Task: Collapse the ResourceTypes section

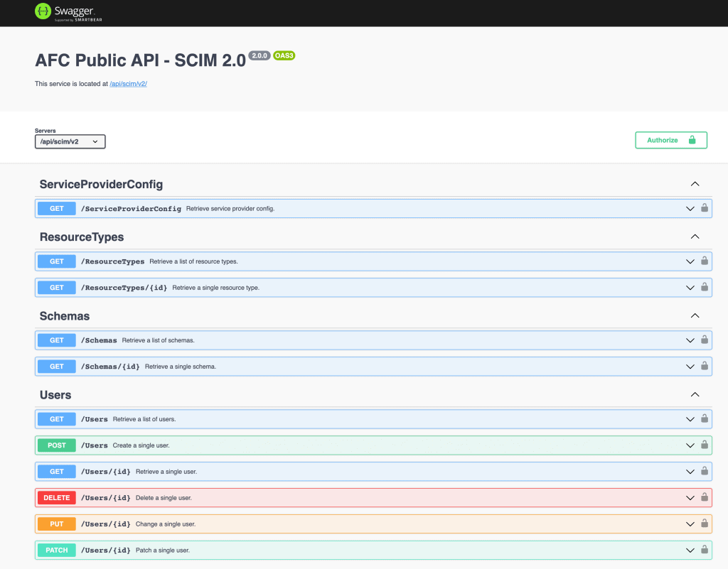Action: (695, 237)
